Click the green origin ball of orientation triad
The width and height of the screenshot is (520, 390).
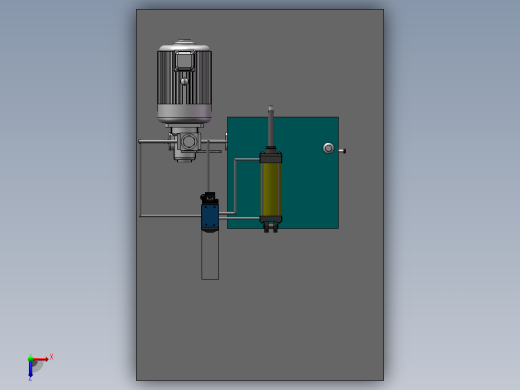(30, 359)
